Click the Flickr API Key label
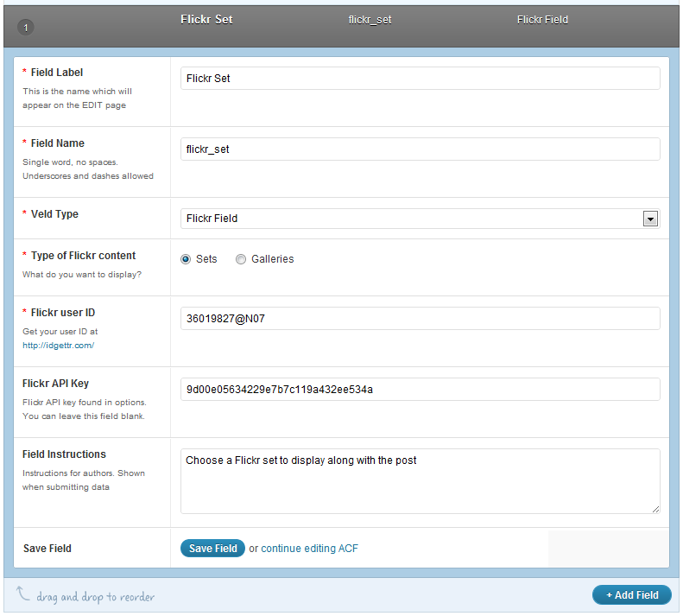Screen dimensions: 683x616 pos(55,384)
